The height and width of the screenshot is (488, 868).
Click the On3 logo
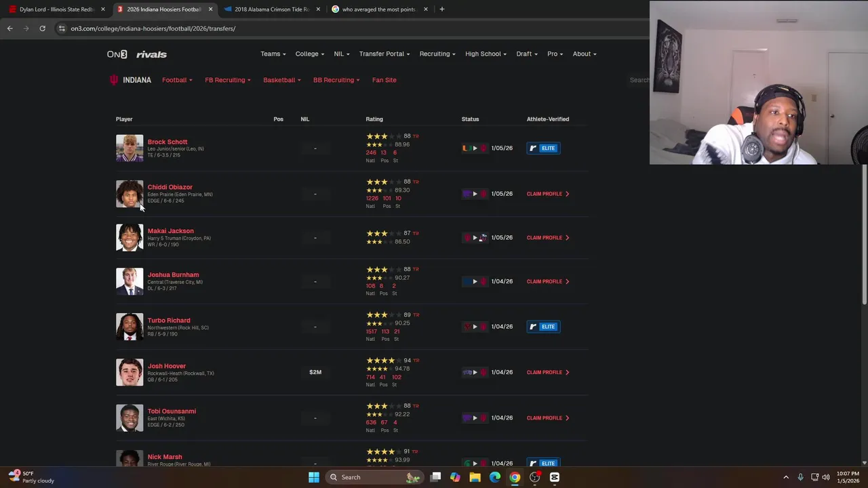pos(117,54)
